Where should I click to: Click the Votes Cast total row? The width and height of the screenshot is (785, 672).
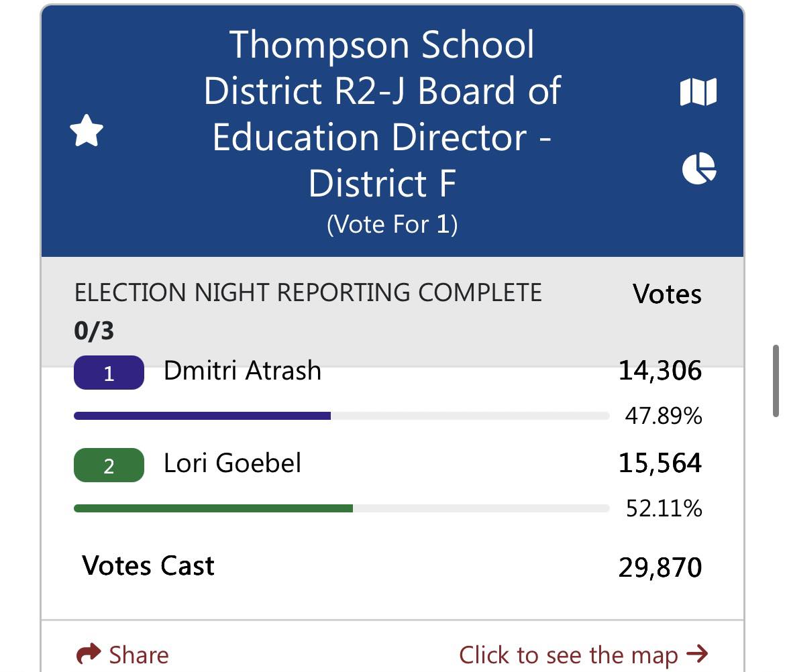point(392,567)
